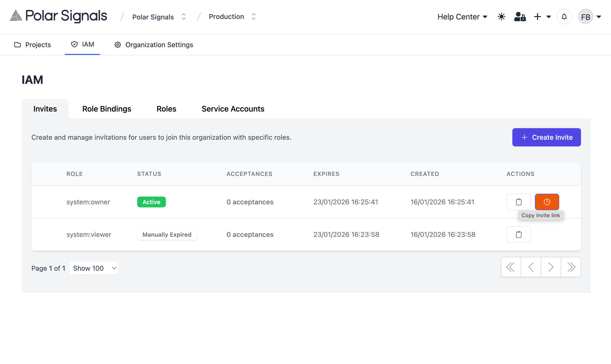Click the Polar Signals logo
611x364 pixels.
tap(58, 16)
